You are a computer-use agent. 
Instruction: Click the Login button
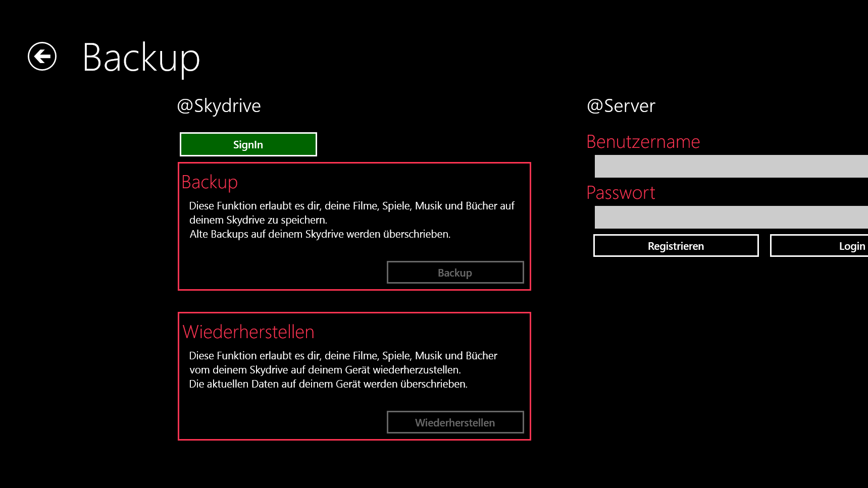pyautogui.click(x=819, y=246)
